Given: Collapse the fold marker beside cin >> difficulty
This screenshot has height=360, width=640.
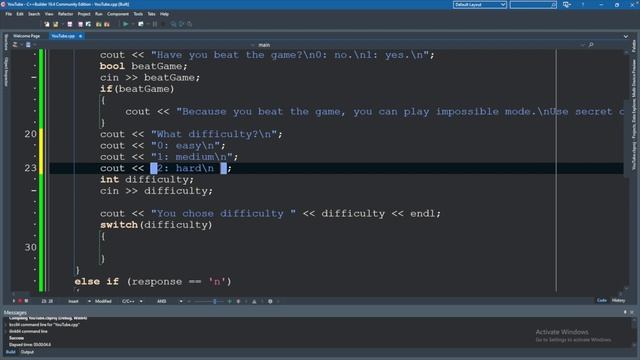Looking at the screenshot, I should pyautogui.click(x=34, y=191).
